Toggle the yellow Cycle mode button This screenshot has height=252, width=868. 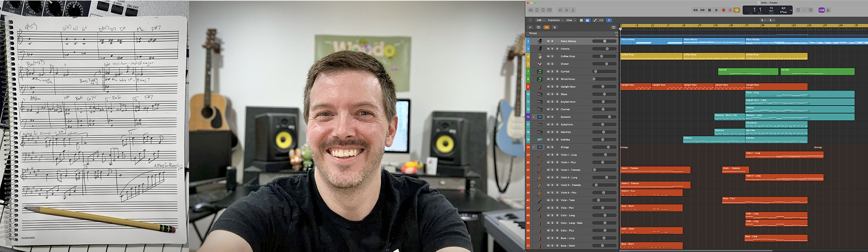point(737,10)
